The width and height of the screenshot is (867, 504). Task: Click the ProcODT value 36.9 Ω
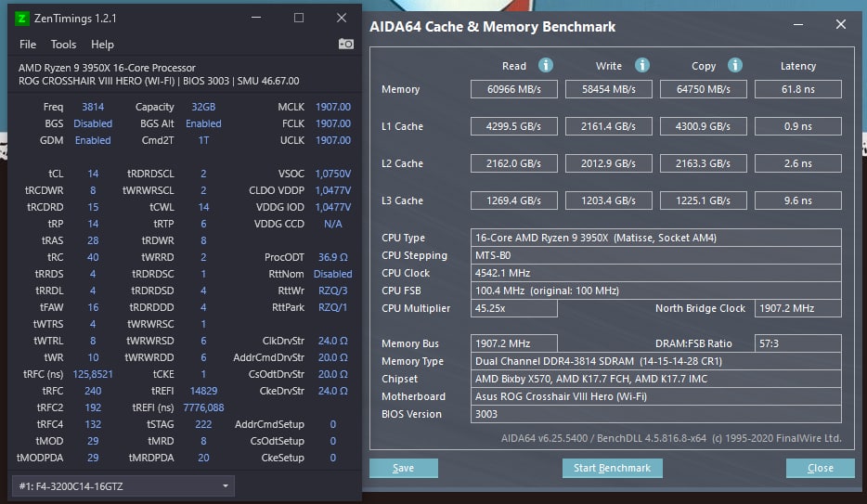click(333, 257)
